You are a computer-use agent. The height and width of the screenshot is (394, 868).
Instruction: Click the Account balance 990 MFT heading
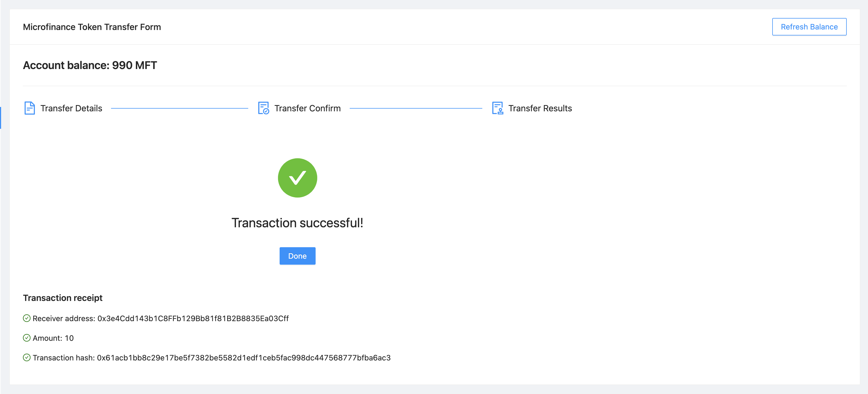click(90, 65)
